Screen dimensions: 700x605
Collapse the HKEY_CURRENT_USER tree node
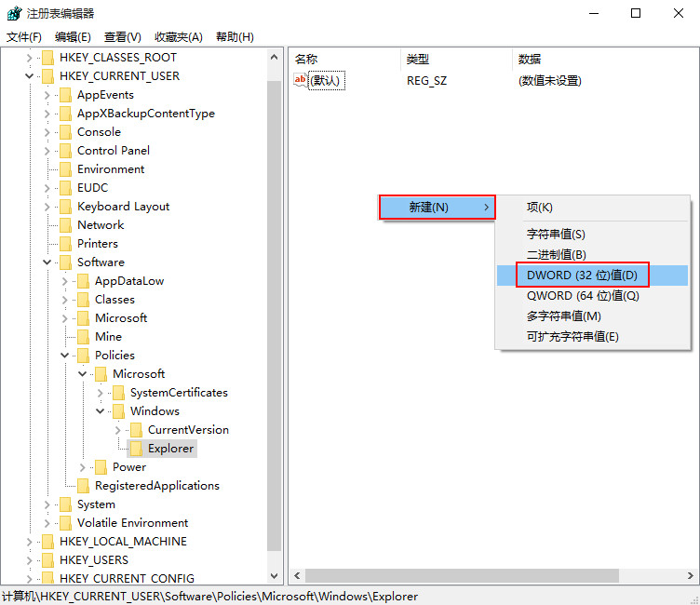[x=30, y=76]
